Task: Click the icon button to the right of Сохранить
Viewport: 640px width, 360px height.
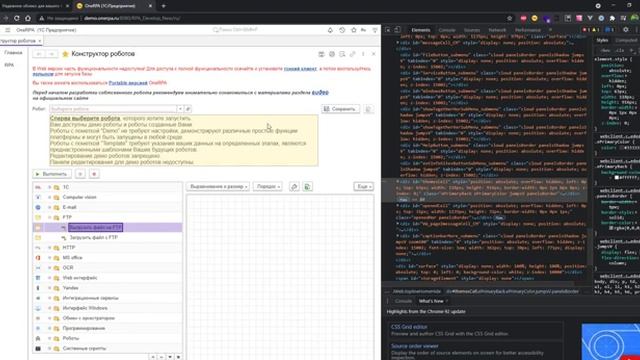Action: coord(368,109)
